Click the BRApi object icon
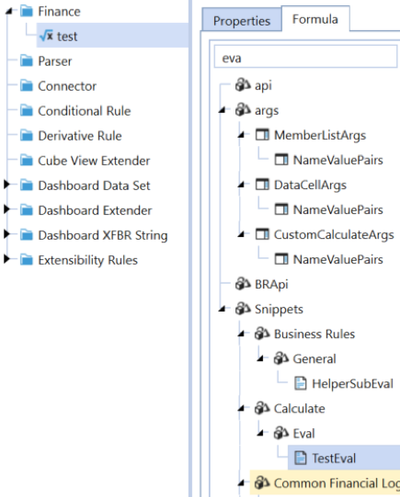This screenshot has height=497, width=400. tap(243, 284)
